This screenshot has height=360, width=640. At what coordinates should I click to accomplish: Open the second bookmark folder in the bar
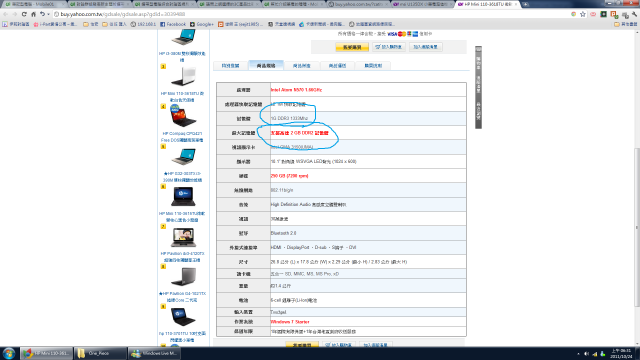[114, 24]
